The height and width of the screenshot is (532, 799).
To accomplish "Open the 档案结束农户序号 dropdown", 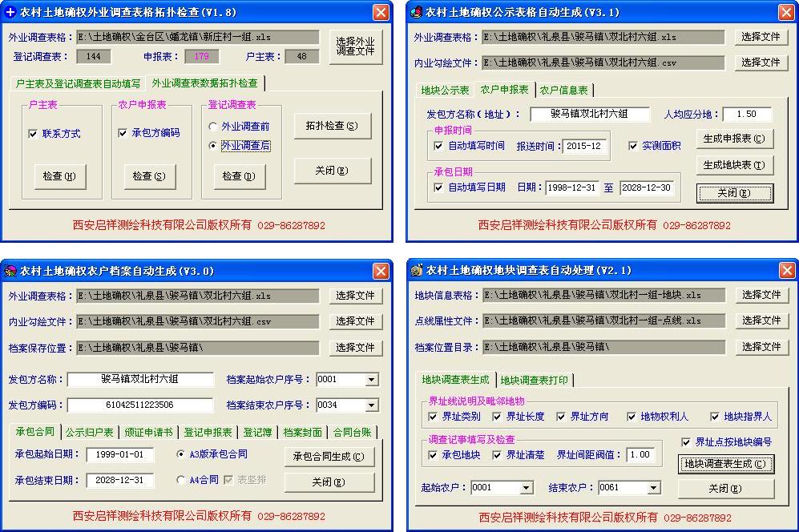I will [372, 405].
